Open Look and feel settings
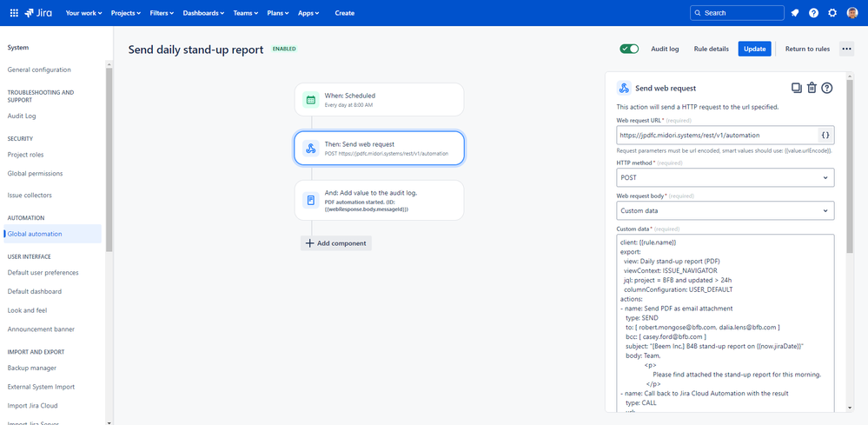 [x=27, y=310]
